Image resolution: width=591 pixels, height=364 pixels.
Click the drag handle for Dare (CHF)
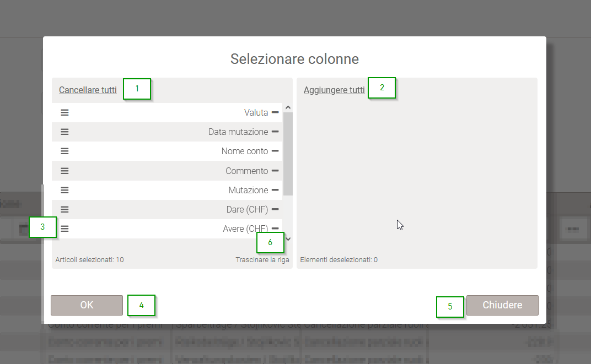(x=65, y=209)
